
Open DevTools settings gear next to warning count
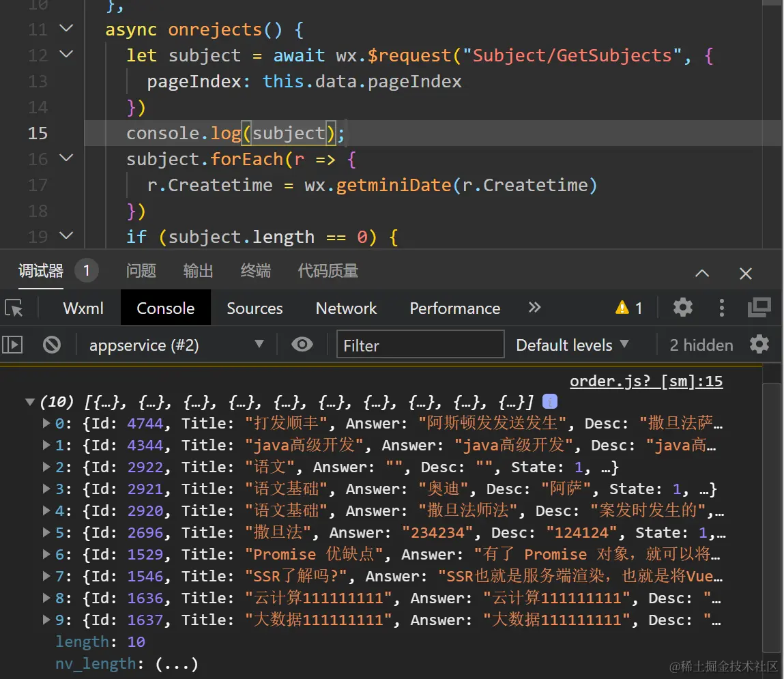pos(682,307)
